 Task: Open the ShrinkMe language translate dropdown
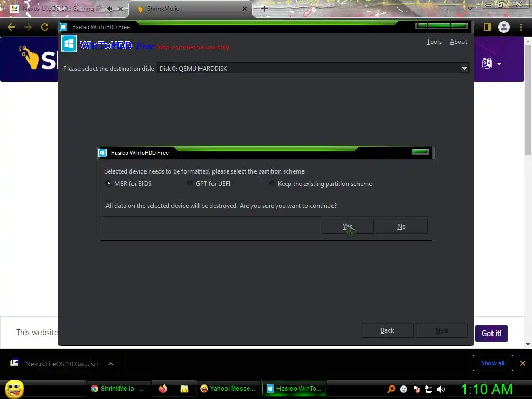click(x=491, y=63)
